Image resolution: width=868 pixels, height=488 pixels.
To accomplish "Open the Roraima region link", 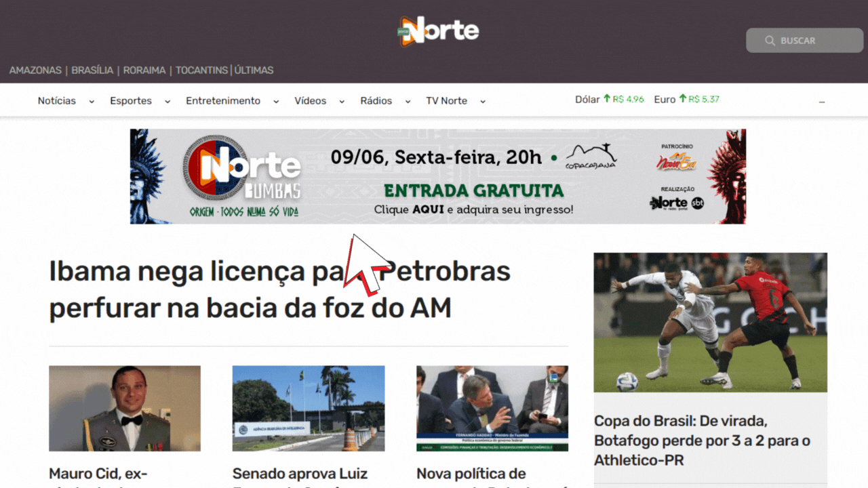I will tap(144, 70).
